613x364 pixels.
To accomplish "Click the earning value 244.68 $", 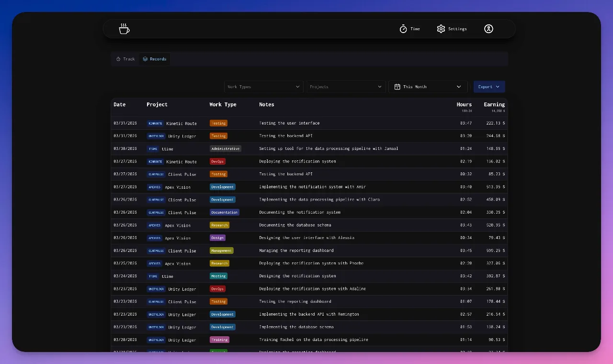I will 496,136.
